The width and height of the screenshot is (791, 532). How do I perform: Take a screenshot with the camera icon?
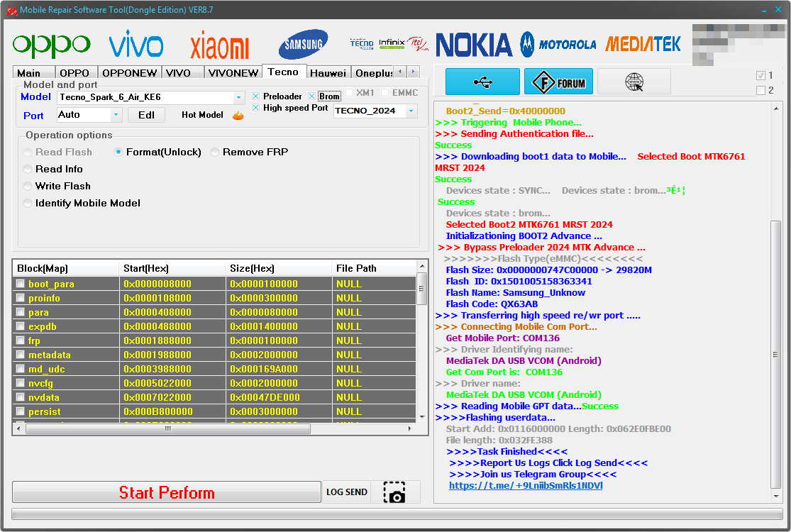394,492
